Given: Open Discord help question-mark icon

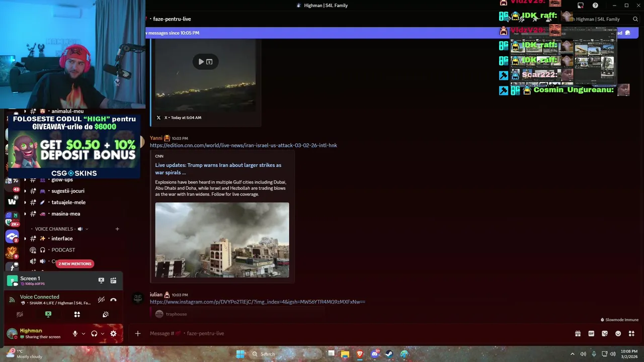Looking at the screenshot, I should [x=595, y=6].
